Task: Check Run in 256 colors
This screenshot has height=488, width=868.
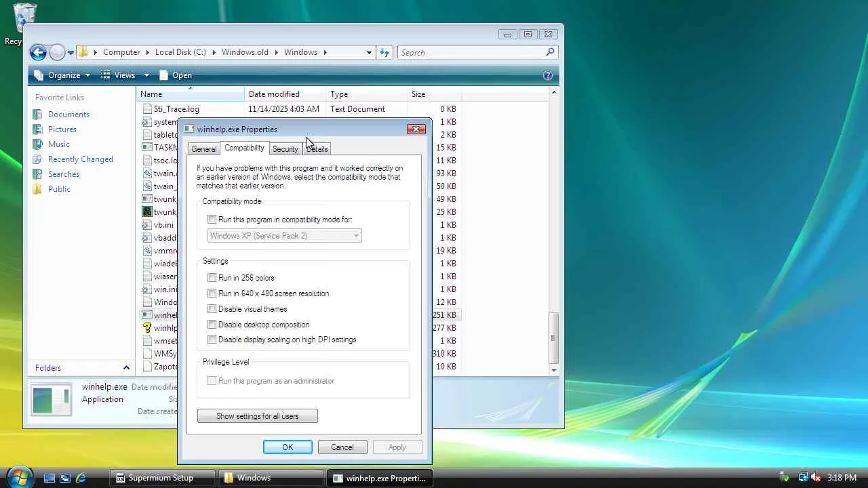Action: (x=212, y=278)
